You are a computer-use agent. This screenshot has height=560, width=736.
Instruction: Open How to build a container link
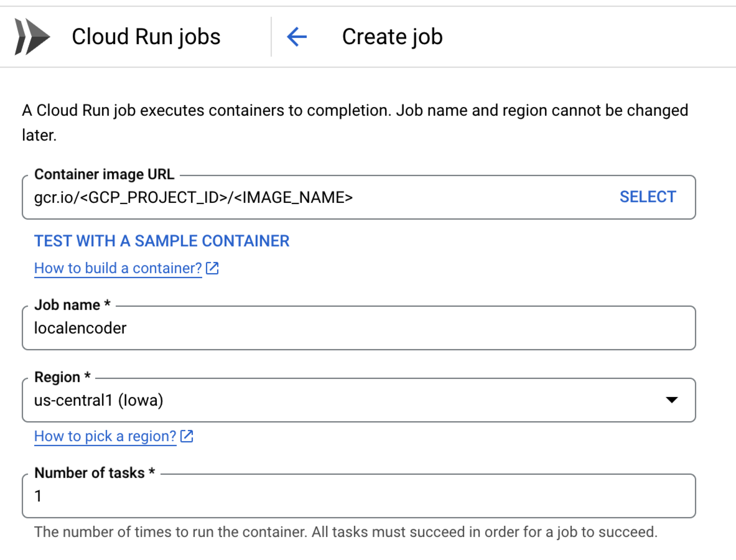118,268
